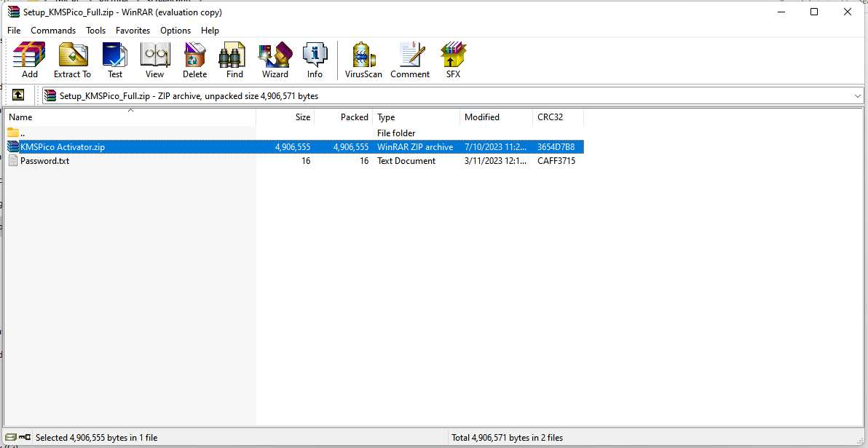The image size is (868, 448).
Task: Click the parent folder ".." icon
Action: [13, 133]
